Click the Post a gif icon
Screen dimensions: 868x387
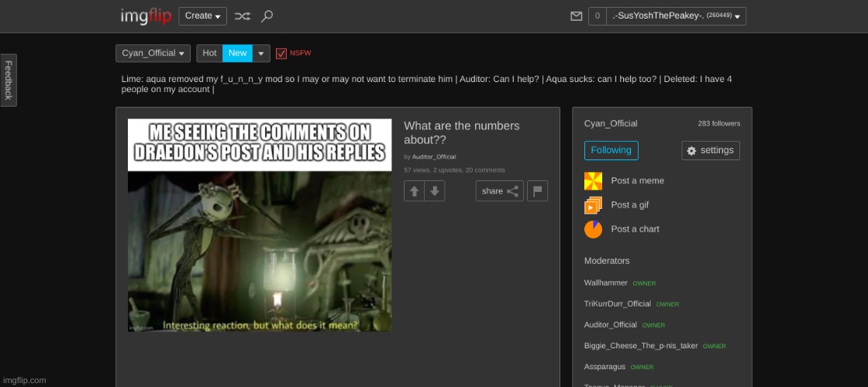click(x=593, y=205)
